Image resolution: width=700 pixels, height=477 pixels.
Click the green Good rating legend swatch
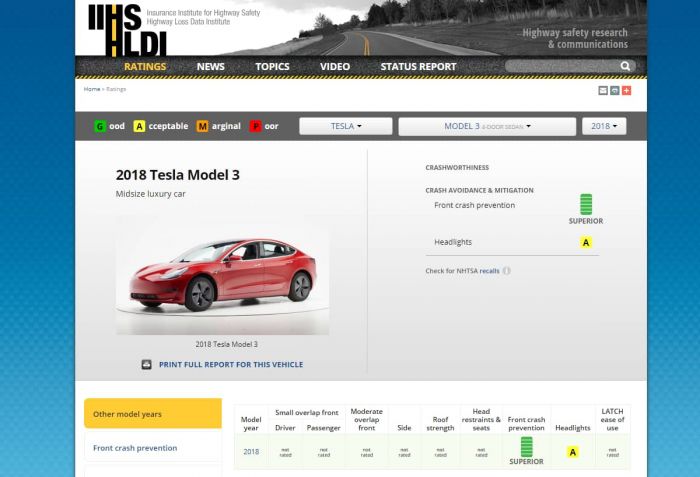click(x=100, y=126)
